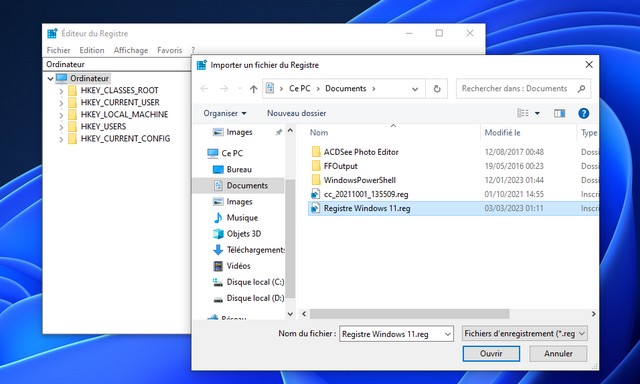Expand HKEY_LOCAL_MACHINE key
Screen dimensions: 640x384
tap(61, 115)
